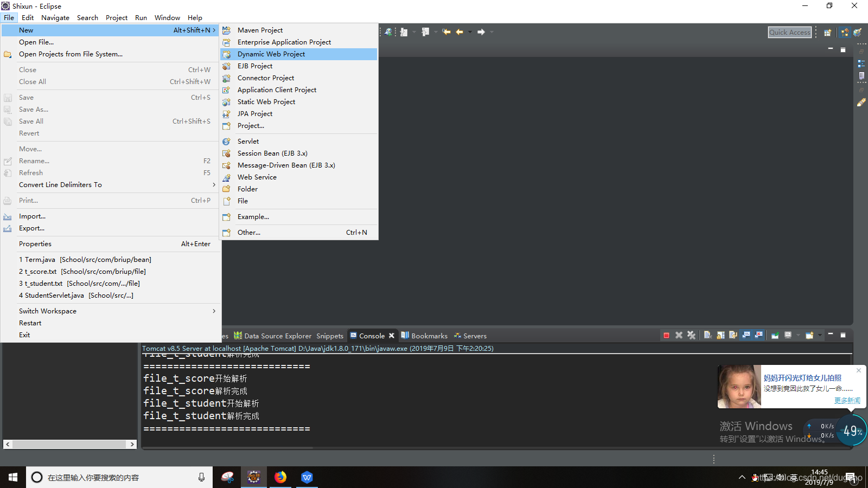Select the Java EE perspective icon

point(845,33)
